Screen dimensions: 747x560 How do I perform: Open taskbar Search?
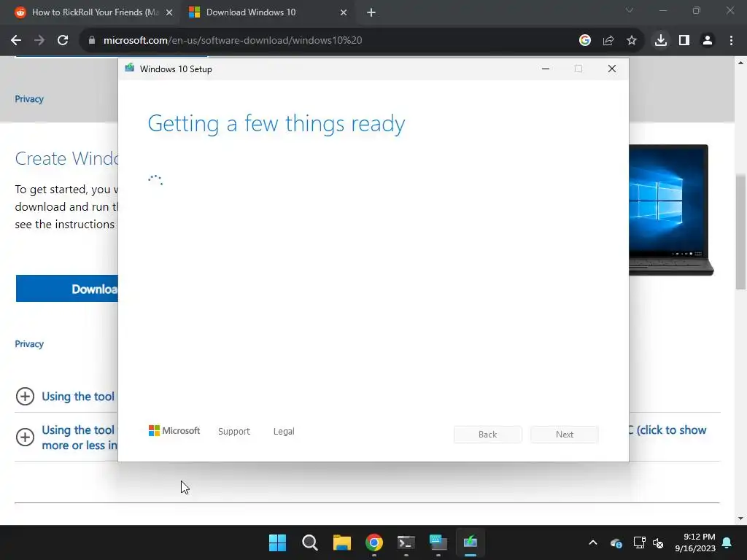pyautogui.click(x=309, y=542)
